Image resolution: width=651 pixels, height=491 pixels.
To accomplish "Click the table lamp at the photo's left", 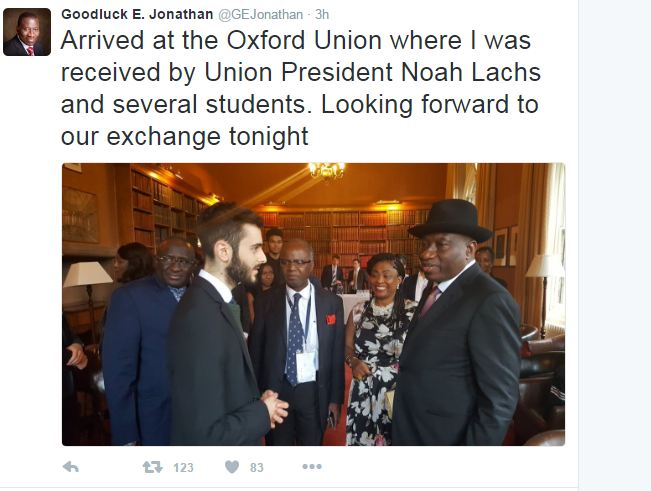I will coord(88,275).
